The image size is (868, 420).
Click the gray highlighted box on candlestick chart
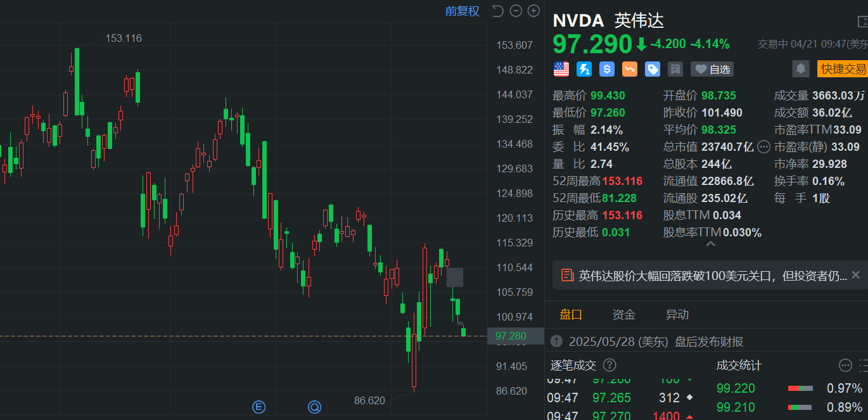[455, 277]
